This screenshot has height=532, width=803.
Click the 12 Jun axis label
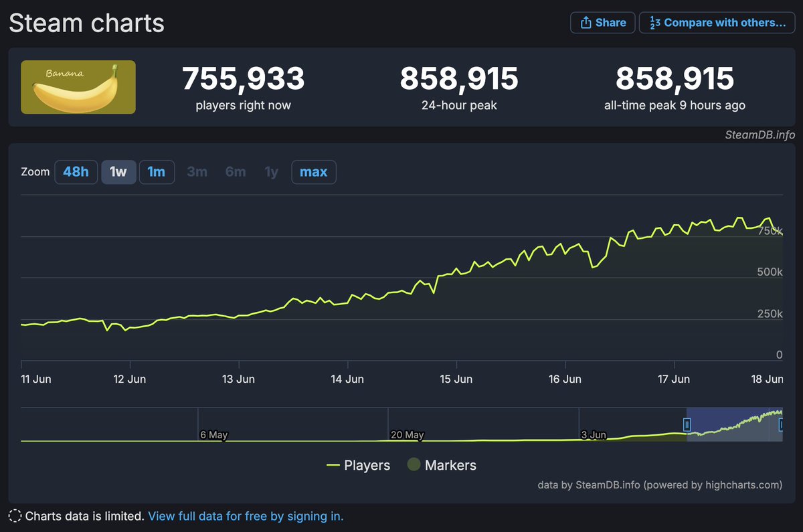tap(129, 379)
